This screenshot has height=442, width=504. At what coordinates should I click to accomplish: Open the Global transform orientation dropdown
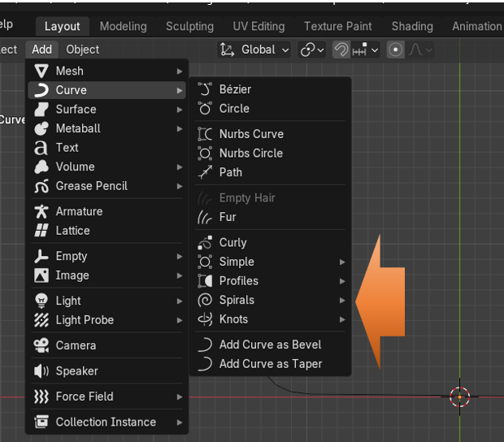tap(255, 50)
